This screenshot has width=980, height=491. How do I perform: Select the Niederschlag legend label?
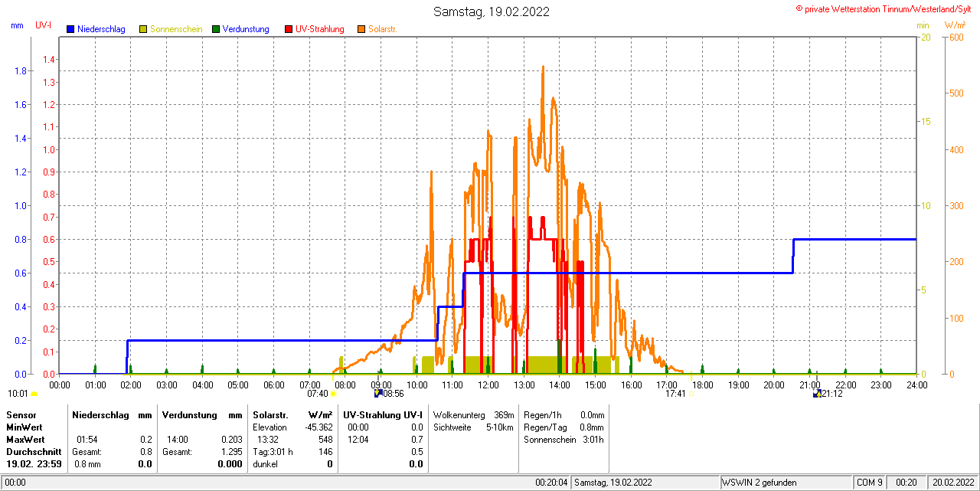[101, 29]
